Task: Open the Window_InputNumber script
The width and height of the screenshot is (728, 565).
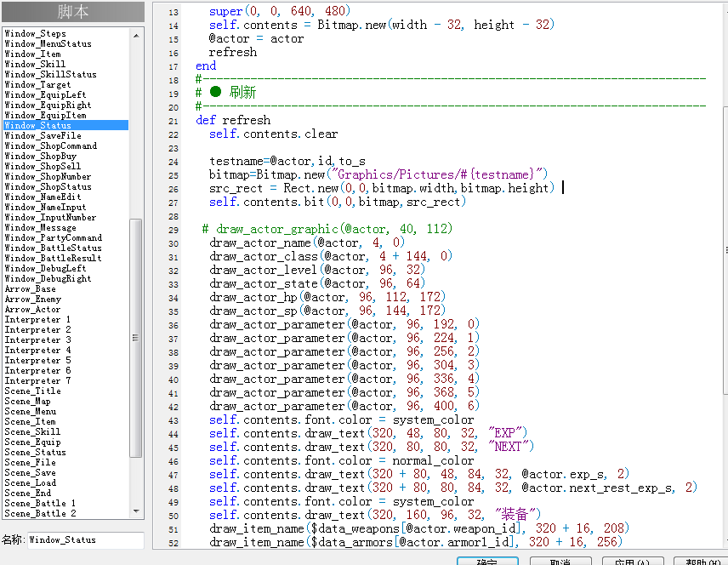Action: [x=50, y=218]
